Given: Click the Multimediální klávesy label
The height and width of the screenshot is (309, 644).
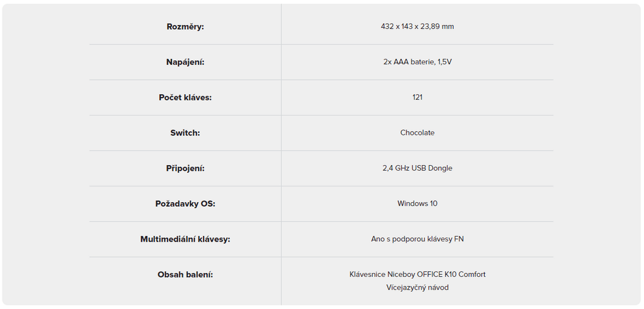Looking at the screenshot, I should click(185, 239).
